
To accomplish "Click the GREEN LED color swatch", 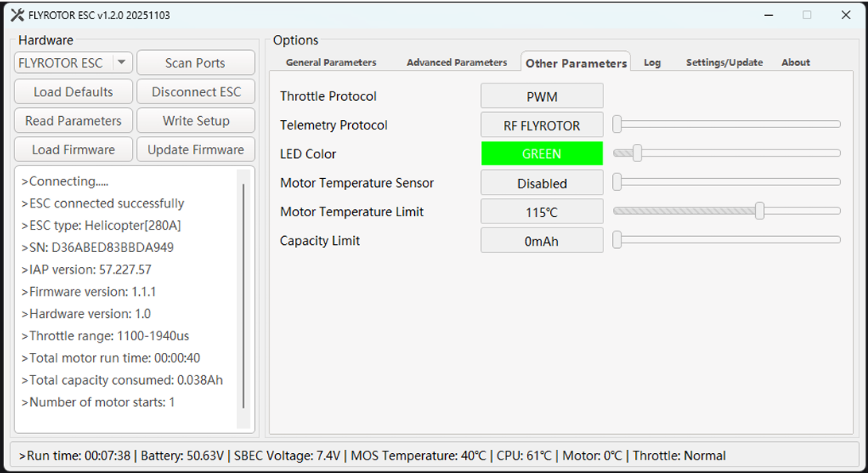I will pos(541,154).
